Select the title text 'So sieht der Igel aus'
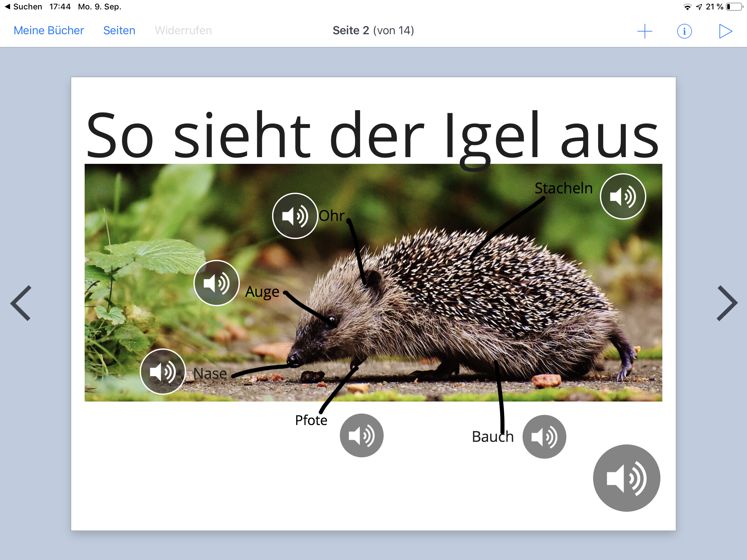 [371, 135]
